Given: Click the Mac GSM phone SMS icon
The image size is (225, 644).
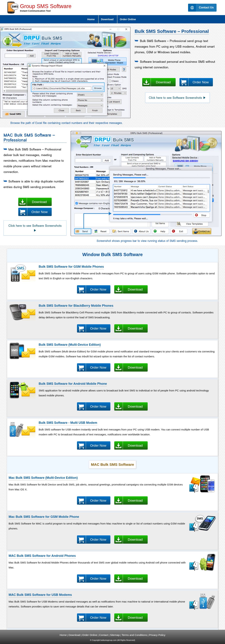Looking at the screenshot, I should tap(202, 523).
